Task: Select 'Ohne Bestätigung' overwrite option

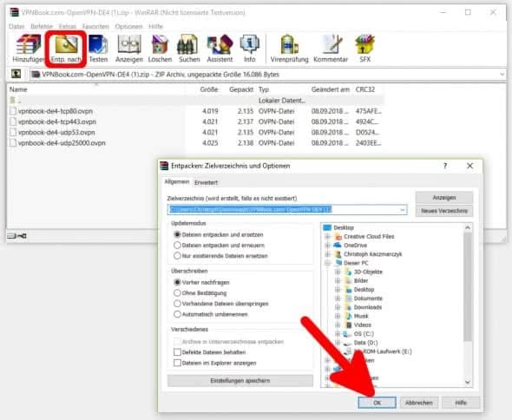Action: click(x=177, y=293)
